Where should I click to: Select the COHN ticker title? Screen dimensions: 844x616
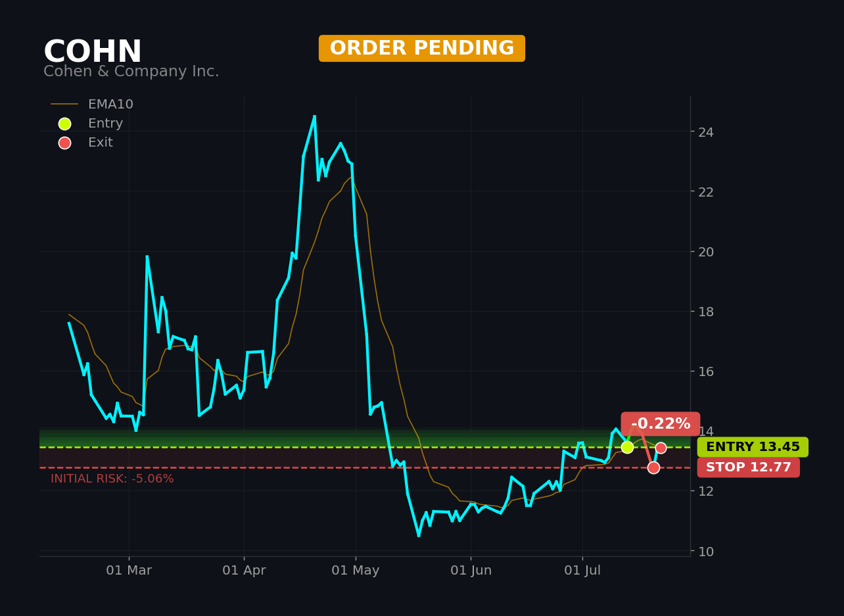[93, 53]
